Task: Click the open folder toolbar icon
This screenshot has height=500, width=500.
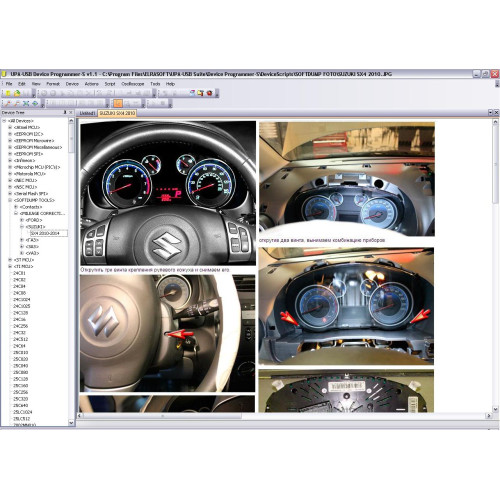Action: (x=17, y=93)
